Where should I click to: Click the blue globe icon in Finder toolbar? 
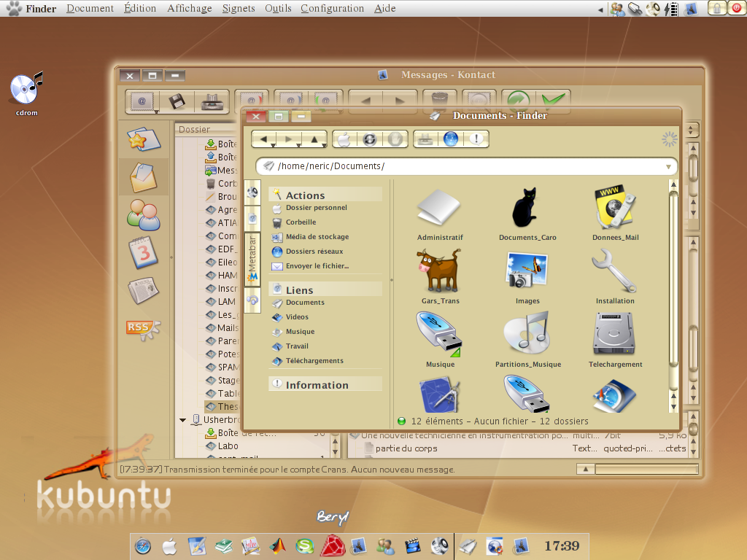(451, 139)
